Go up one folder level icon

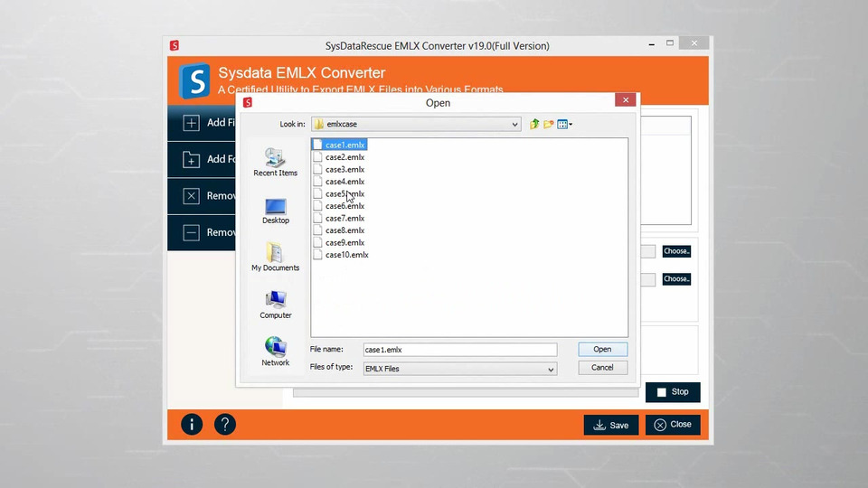534,124
